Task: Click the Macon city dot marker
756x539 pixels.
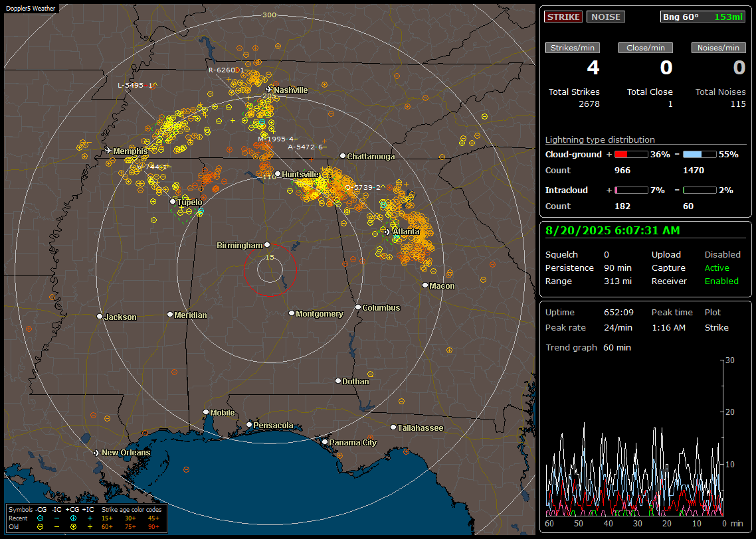Action: tap(425, 285)
